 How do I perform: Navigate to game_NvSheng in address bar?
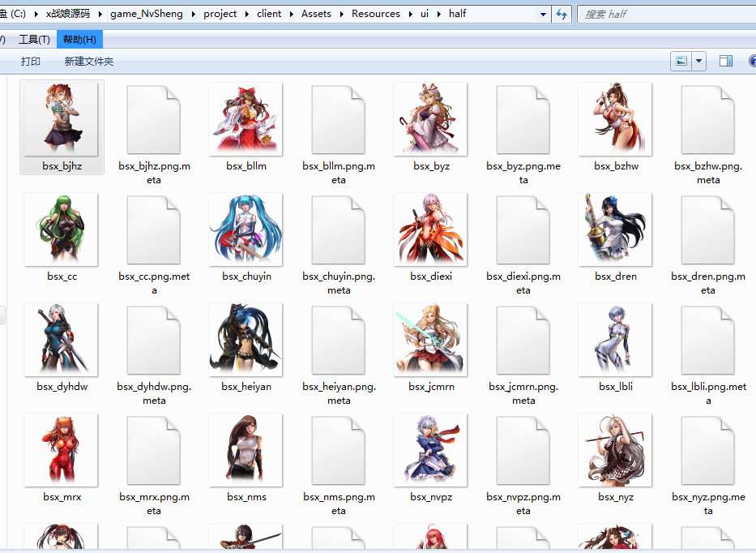pos(147,14)
